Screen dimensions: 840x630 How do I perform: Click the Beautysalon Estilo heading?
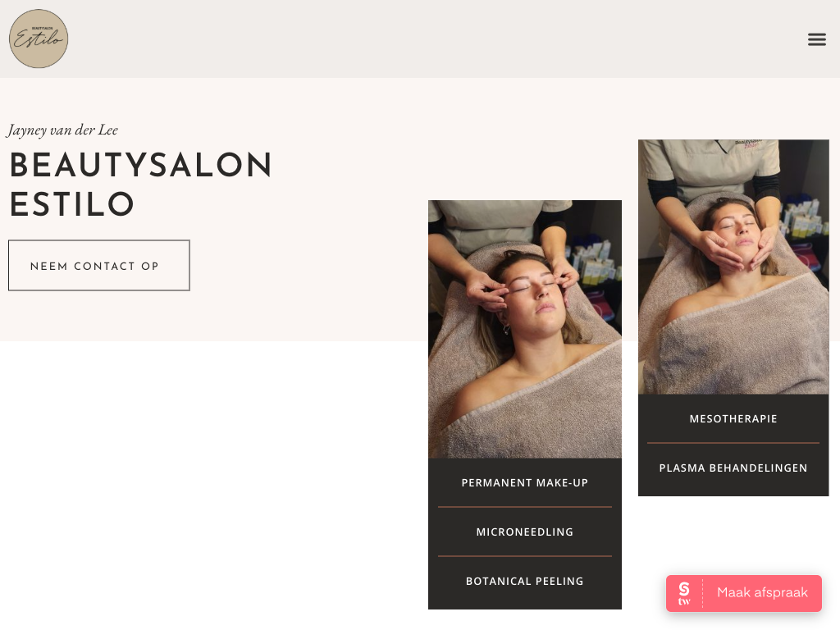click(x=141, y=185)
